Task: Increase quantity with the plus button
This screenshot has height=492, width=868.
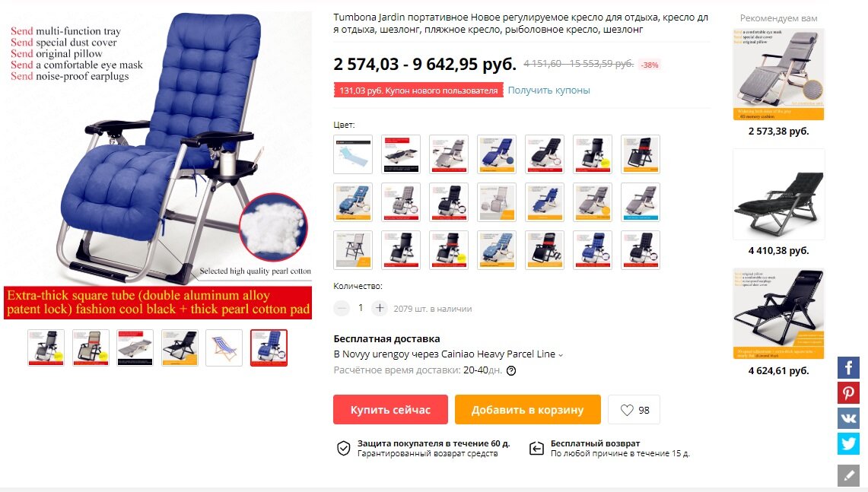Action: (380, 308)
